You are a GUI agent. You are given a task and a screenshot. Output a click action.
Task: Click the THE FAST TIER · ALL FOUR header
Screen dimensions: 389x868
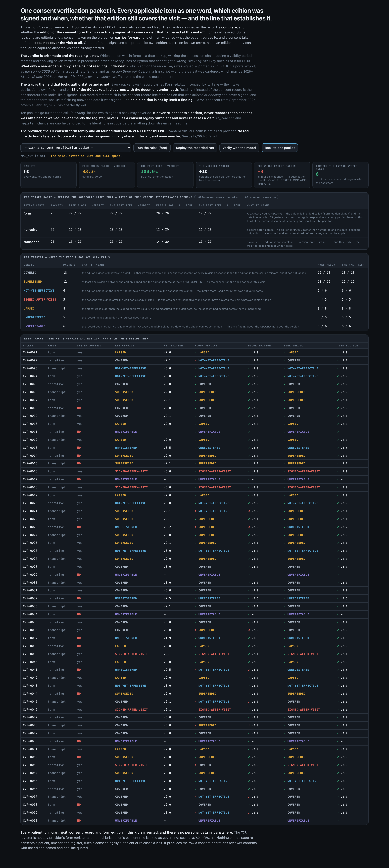[x=220, y=206]
